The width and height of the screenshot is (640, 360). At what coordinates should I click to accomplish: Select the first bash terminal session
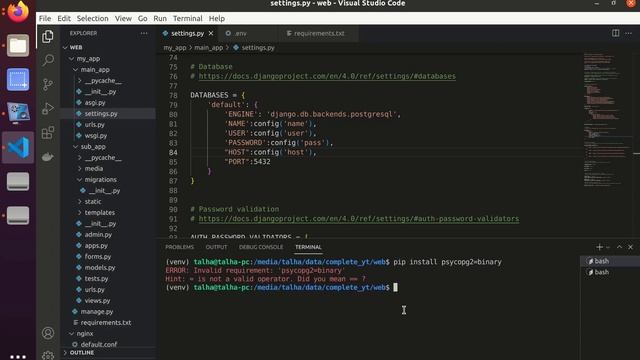point(610,261)
